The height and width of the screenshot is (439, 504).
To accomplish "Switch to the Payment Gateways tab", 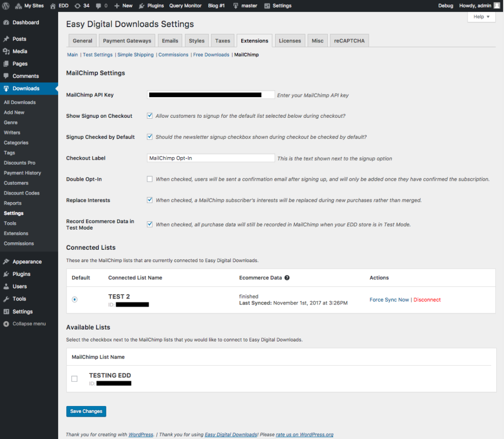I will 127,41.
